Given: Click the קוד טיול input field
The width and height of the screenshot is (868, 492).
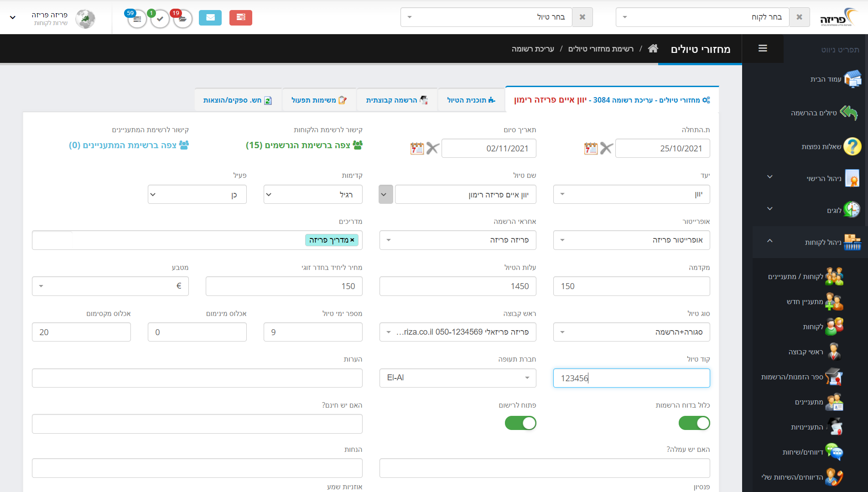Looking at the screenshot, I should click(x=631, y=378).
